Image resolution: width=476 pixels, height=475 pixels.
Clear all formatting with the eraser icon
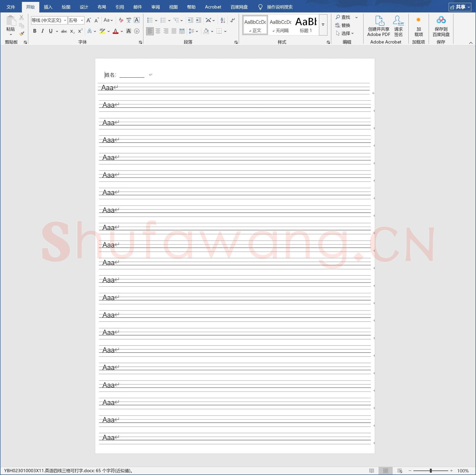tap(121, 20)
